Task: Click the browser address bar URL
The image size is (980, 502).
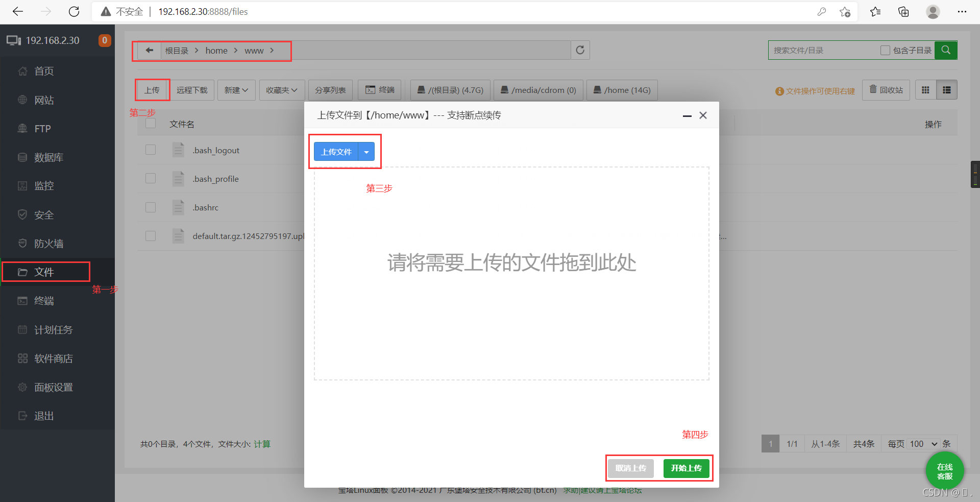Action: pos(203,11)
